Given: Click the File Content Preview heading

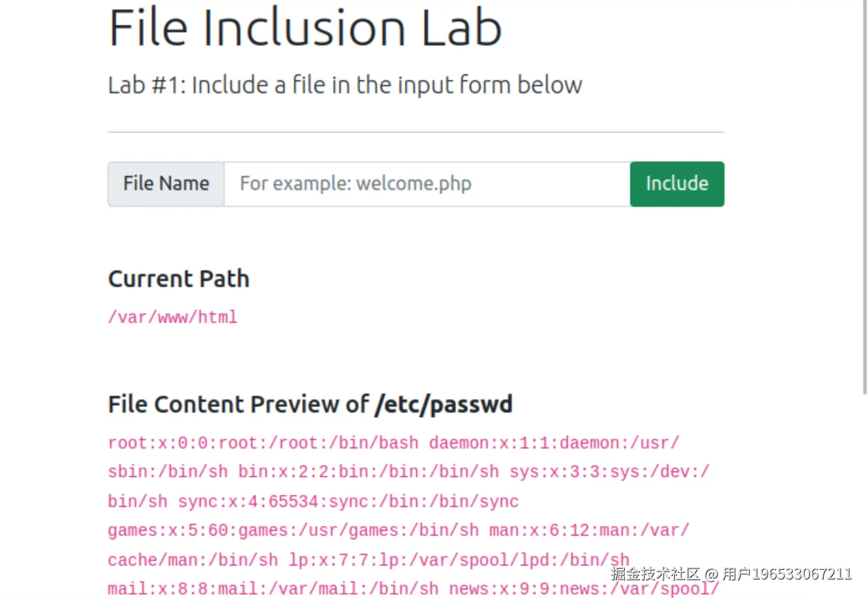Looking at the screenshot, I should pos(239,404).
